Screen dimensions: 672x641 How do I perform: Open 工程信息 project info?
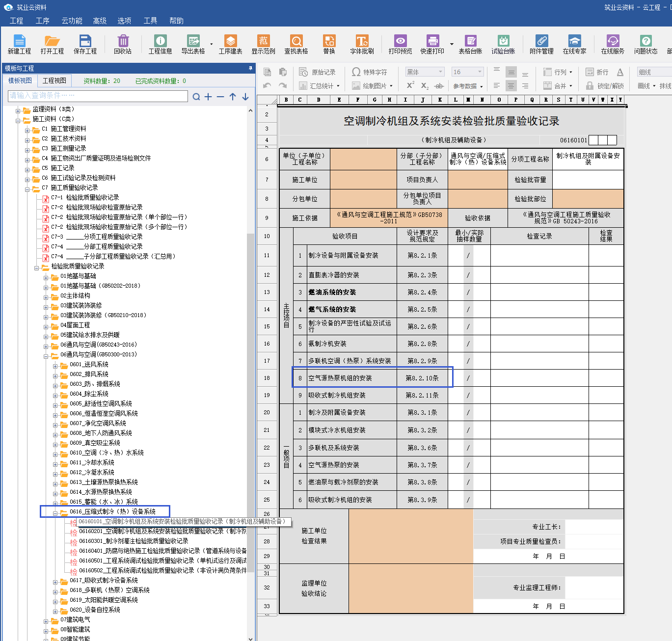tap(161, 44)
